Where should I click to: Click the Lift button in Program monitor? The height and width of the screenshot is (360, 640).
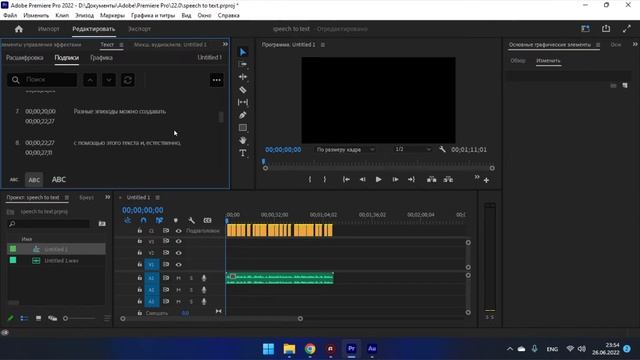431,180
